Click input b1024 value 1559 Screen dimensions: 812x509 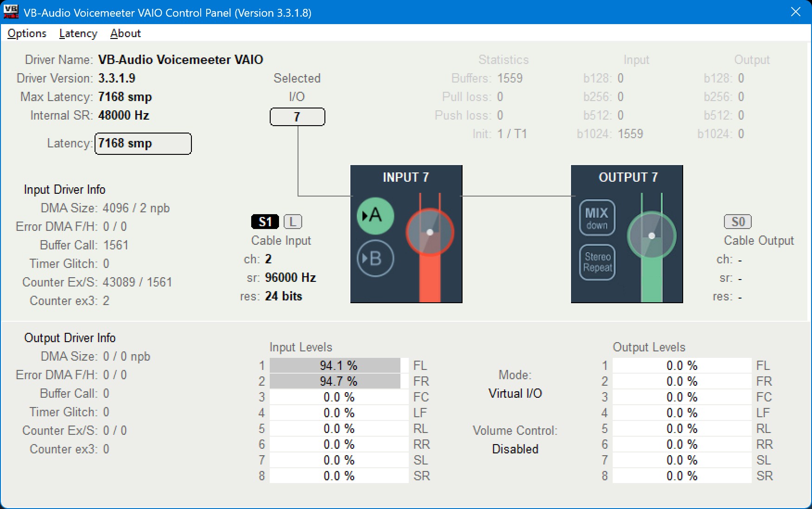point(630,134)
